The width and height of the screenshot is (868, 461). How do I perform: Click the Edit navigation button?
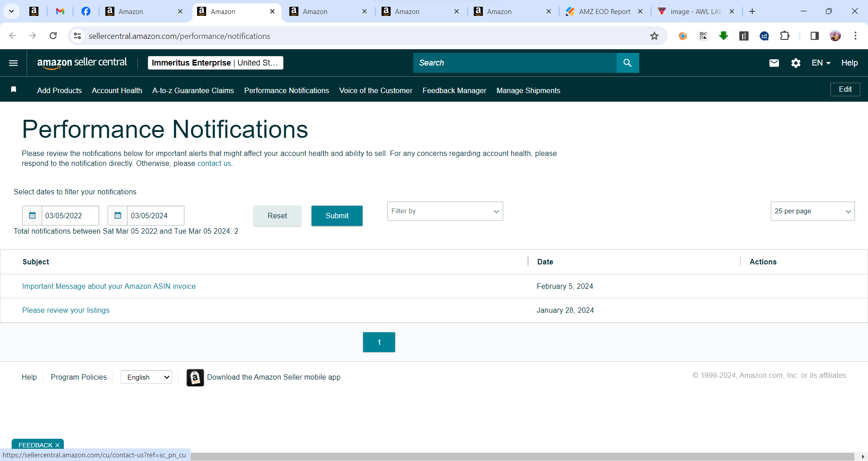(845, 89)
